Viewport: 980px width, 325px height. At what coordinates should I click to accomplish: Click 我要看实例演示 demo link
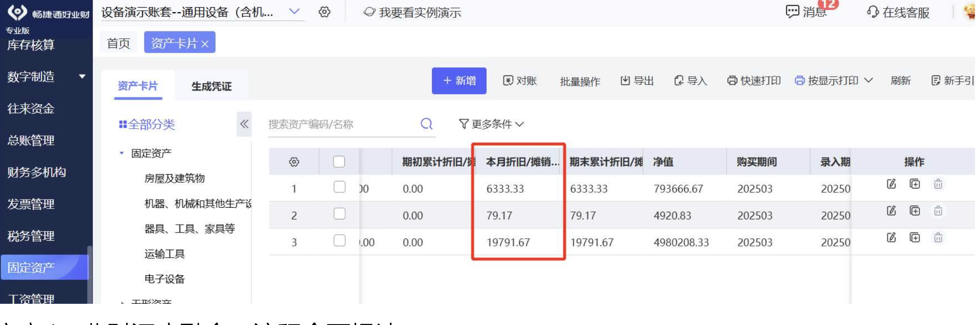[412, 13]
